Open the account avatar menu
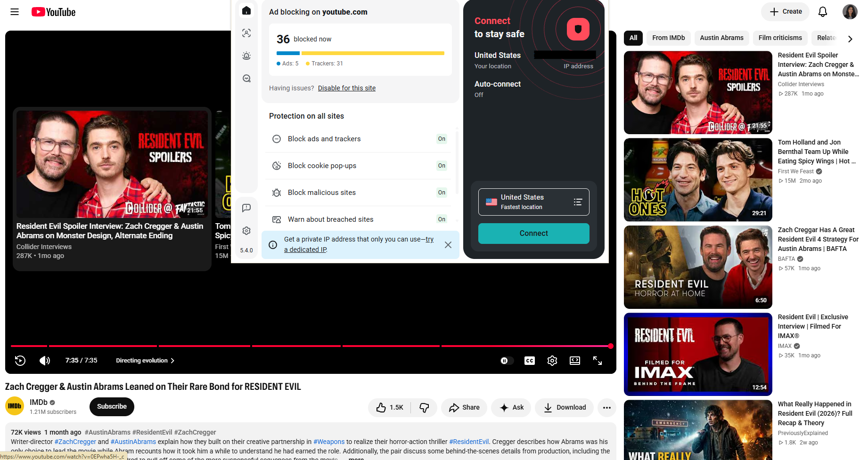The image size is (868, 460). pyautogui.click(x=850, y=12)
